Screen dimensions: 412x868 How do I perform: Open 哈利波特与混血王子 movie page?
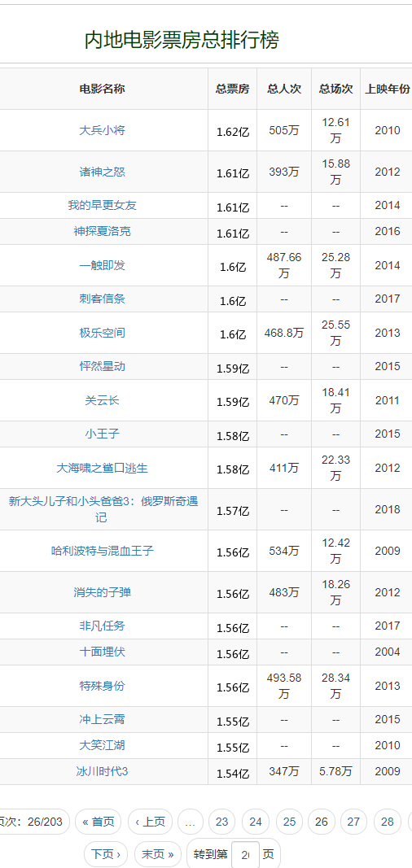pos(103,551)
